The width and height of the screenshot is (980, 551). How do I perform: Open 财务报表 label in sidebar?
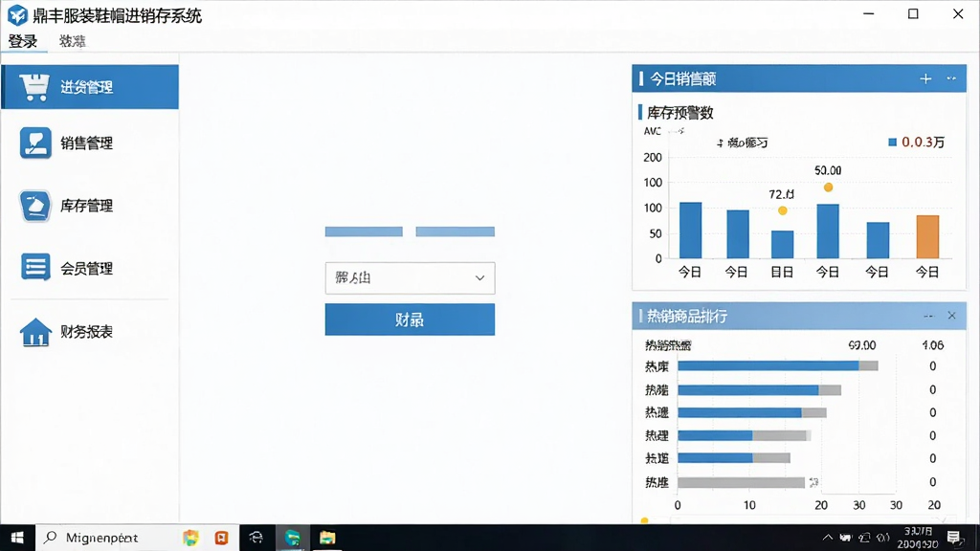[x=86, y=332]
